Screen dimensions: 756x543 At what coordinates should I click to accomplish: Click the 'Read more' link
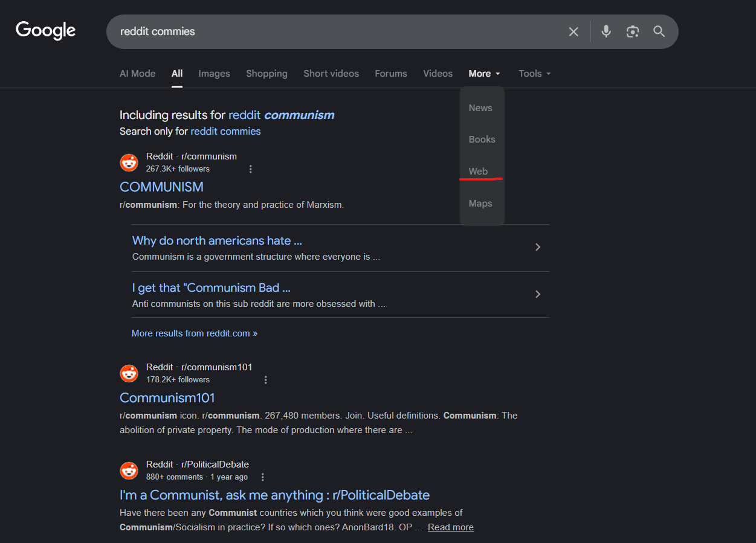pyautogui.click(x=451, y=527)
